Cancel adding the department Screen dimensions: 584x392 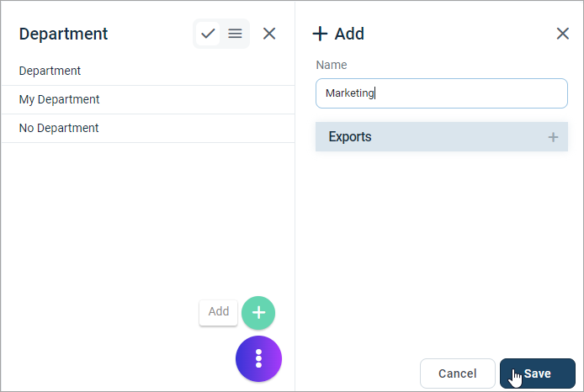pos(458,373)
